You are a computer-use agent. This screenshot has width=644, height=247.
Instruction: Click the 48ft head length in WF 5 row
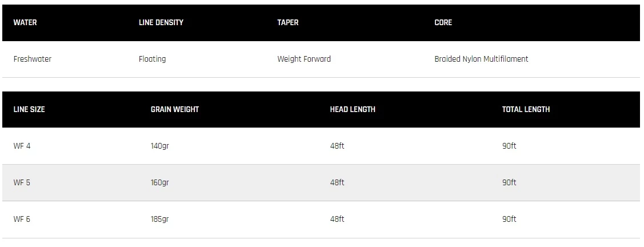point(337,182)
